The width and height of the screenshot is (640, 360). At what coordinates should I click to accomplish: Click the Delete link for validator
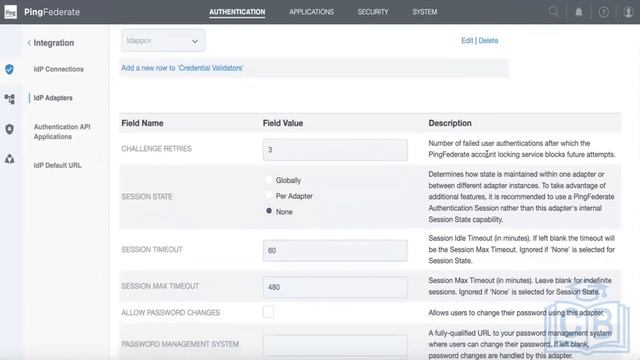click(488, 40)
